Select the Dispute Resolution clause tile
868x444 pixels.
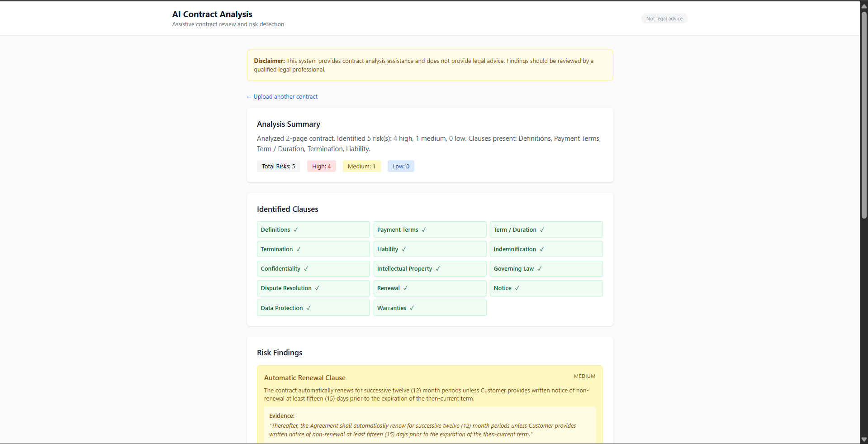coord(313,288)
